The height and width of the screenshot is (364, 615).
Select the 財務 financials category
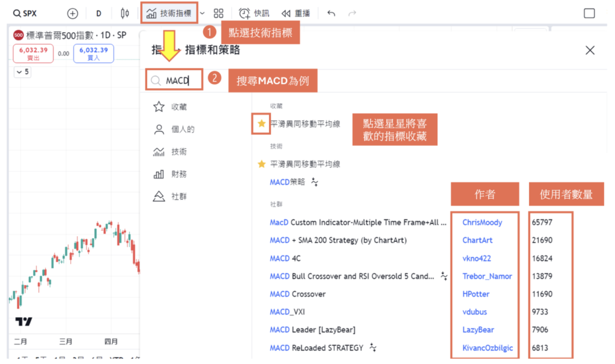170,174
